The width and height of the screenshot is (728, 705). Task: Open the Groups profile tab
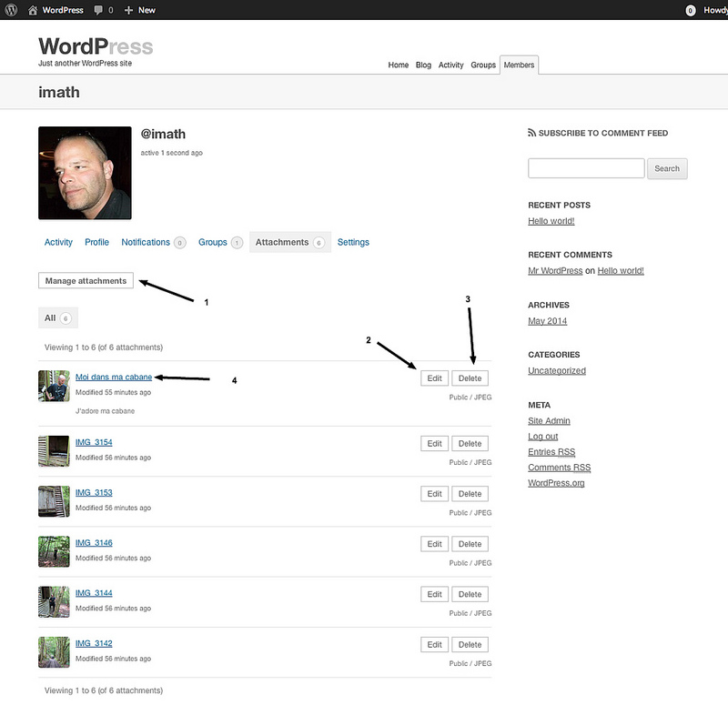(x=212, y=242)
